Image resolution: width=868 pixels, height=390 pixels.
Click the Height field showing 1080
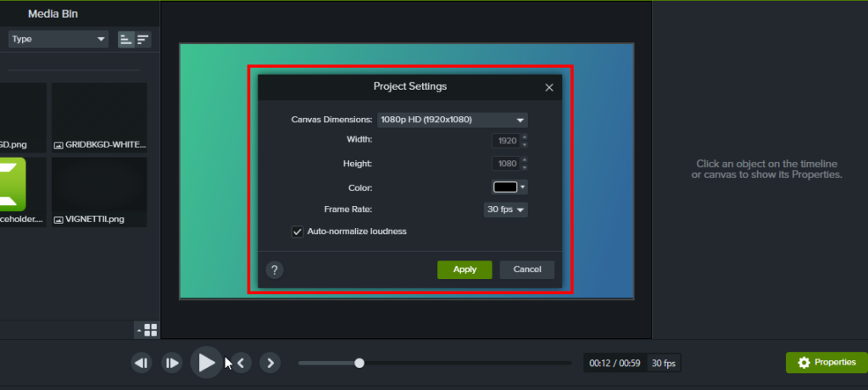[505, 164]
